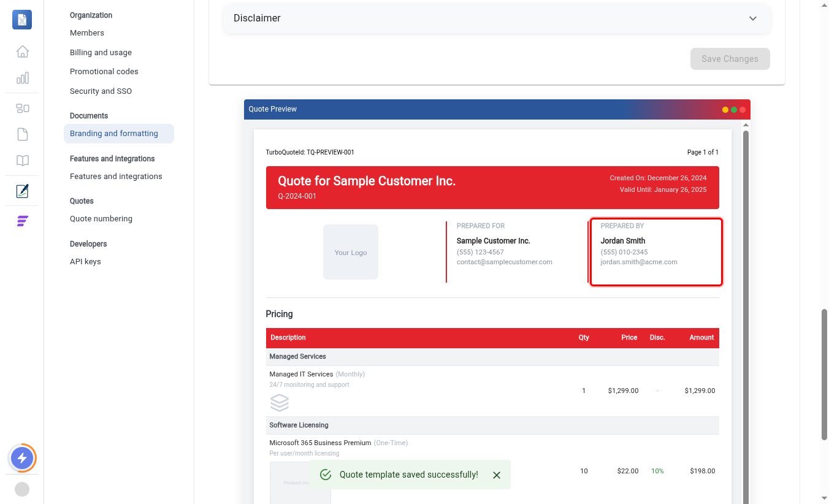The image size is (829, 504).
Task: Click the stacked layers product icon
Action: [280, 403]
